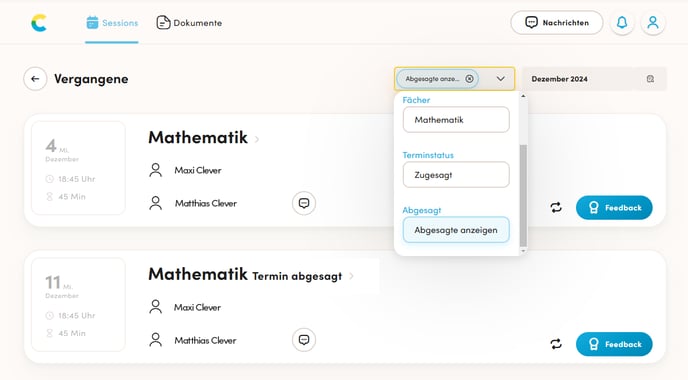Click Maxi Clever in the 11 Dezember session
This screenshot has width=688, height=380.
coord(197,307)
